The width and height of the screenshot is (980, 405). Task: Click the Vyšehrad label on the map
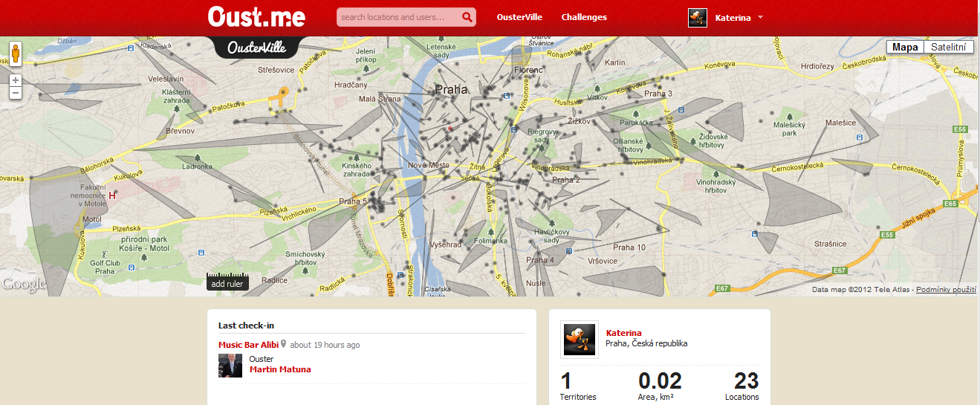click(x=447, y=244)
